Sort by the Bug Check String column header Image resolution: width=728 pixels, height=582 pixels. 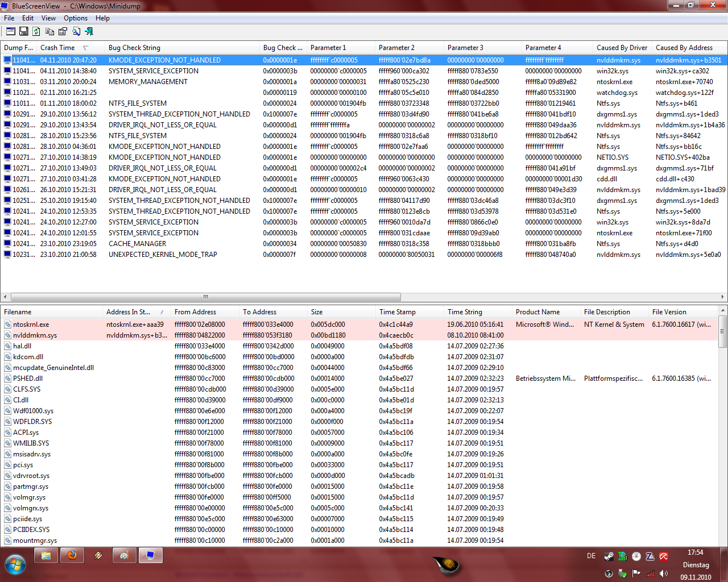click(182, 48)
